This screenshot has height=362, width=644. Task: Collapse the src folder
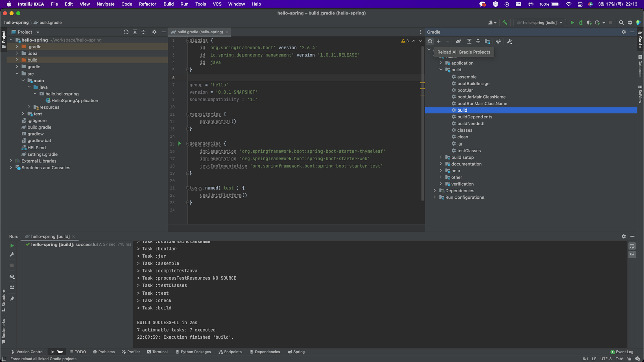tap(17, 74)
